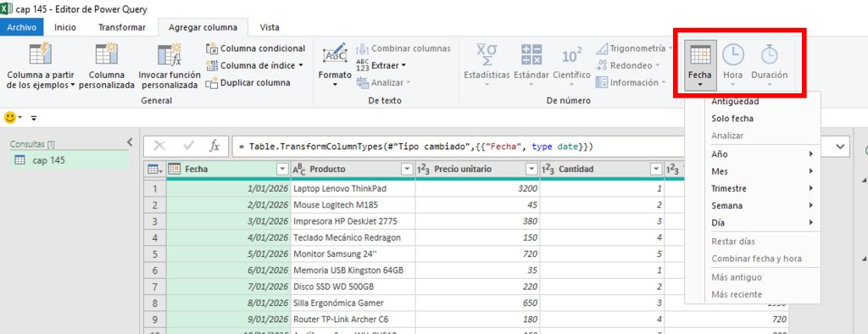This screenshot has height=334, width=868.
Task: Click the Fecha column date type icon
Action: (x=174, y=169)
